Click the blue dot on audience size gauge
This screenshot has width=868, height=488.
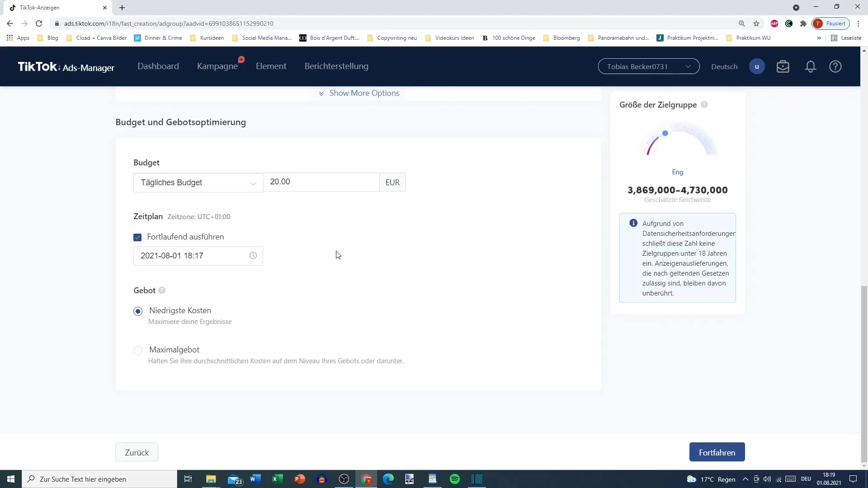pyautogui.click(x=665, y=133)
